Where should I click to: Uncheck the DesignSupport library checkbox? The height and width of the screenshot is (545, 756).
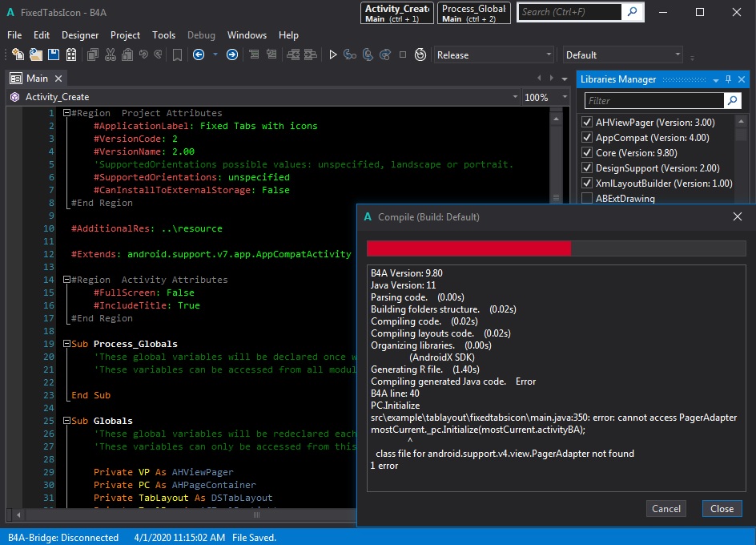[x=587, y=168]
